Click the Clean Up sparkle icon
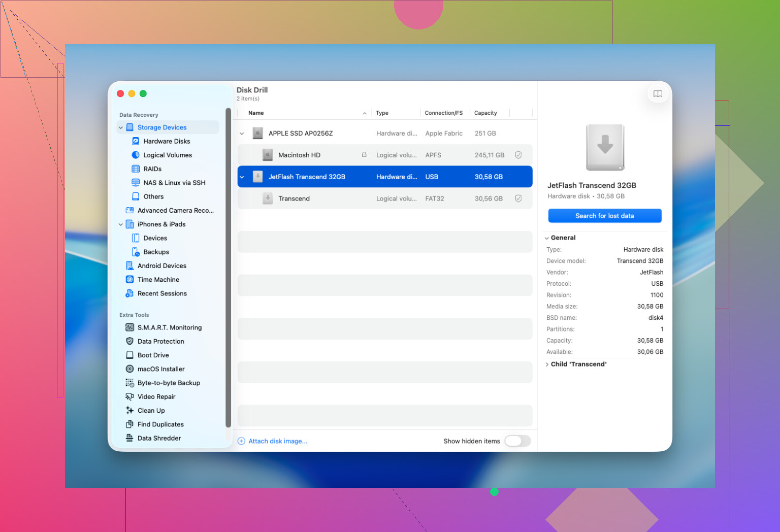Image resolution: width=780 pixels, height=532 pixels. click(129, 410)
